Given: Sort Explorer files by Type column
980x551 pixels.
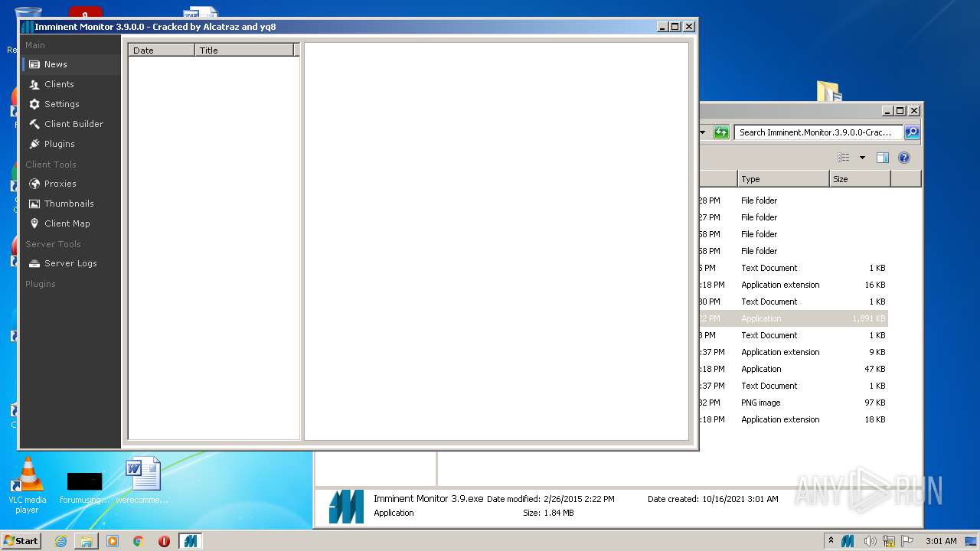Looking at the screenshot, I should pos(783,179).
